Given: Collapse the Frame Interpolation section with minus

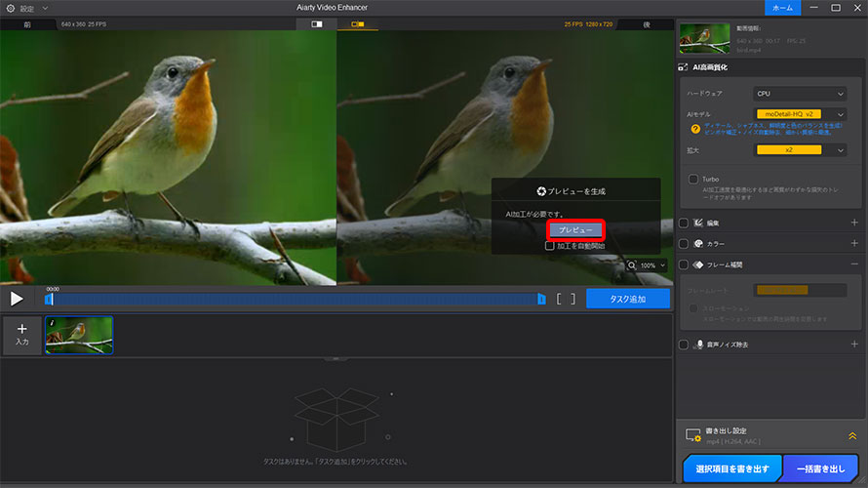Looking at the screenshot, I should pyautogui.click(x=854, y=264).
